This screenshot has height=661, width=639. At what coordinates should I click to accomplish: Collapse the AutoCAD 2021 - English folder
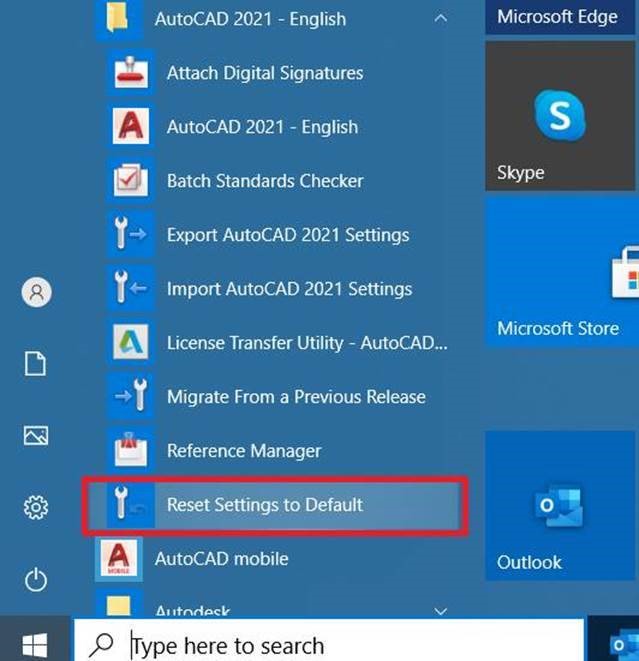(x=440, y=18)
